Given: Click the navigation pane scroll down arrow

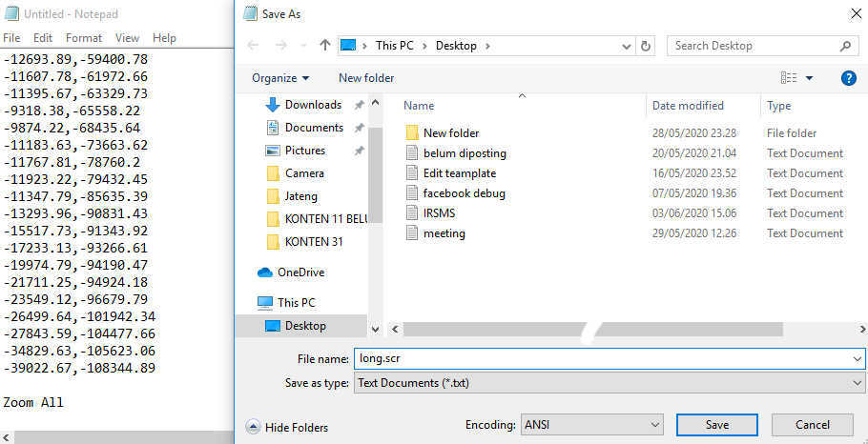Looking at the screenshot, I should (x=375, y=329).
